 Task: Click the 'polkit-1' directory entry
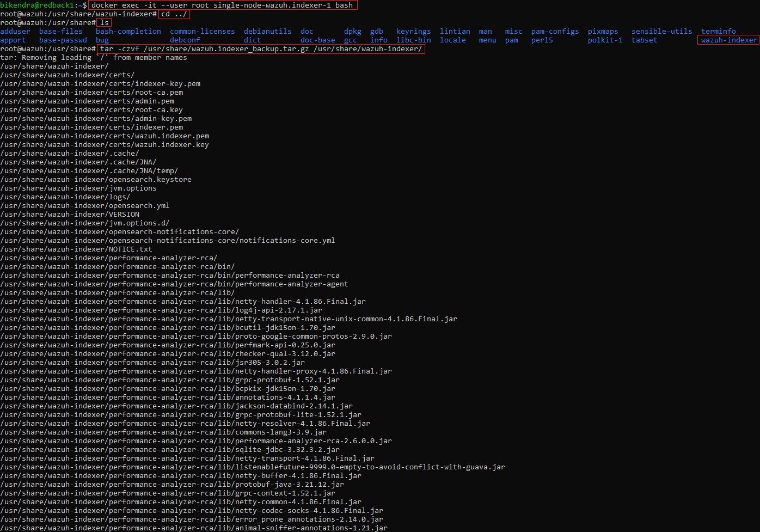605,40
